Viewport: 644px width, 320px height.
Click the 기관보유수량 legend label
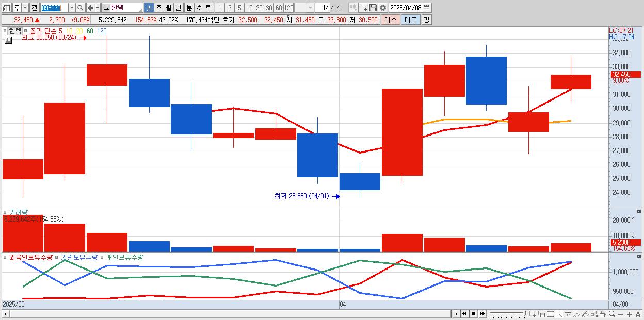click(79, 257)
